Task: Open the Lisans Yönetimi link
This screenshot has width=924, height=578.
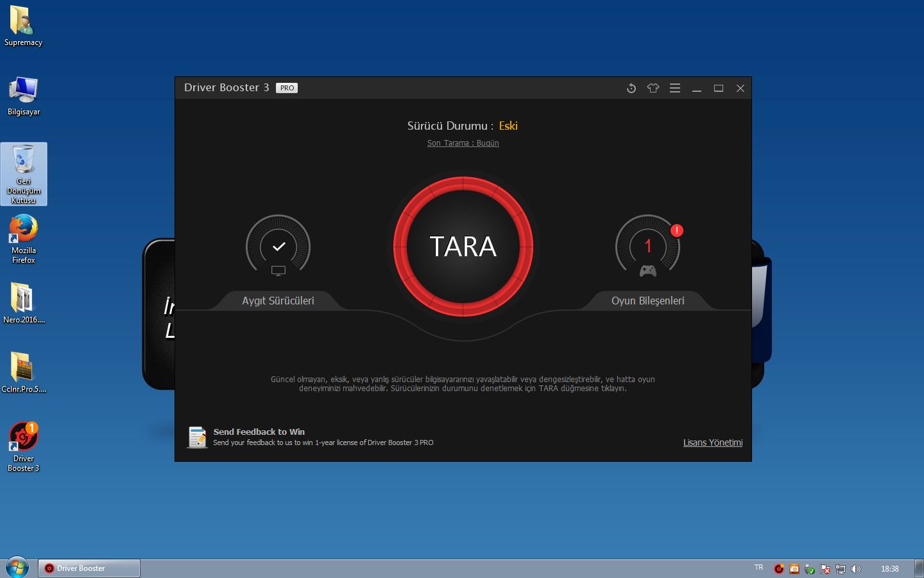Action: coord(713,442)
